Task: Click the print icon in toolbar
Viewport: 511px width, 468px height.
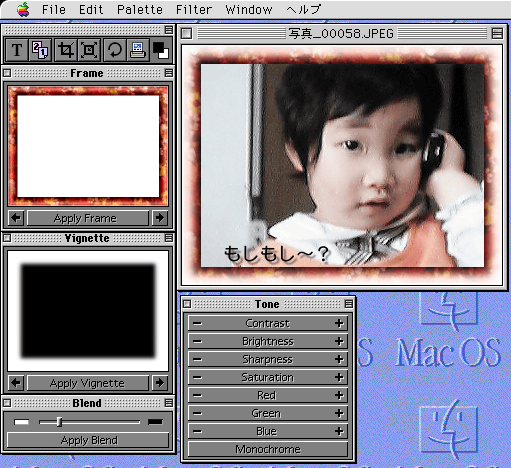Action: pyautogui.click(x=138, y=50)
